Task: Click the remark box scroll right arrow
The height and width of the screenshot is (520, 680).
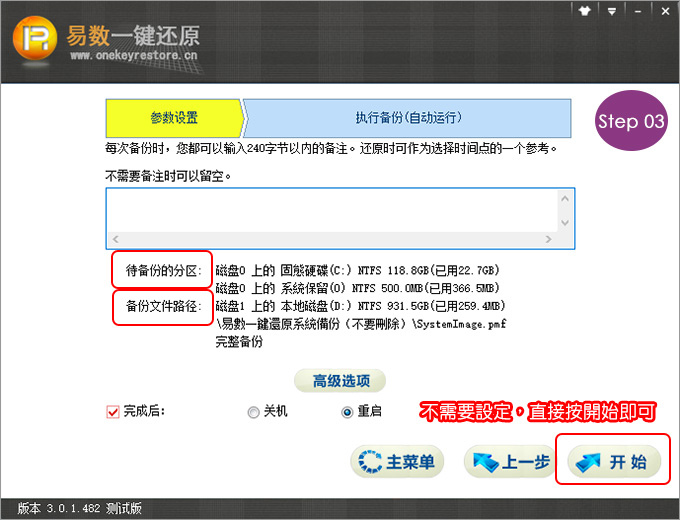Action: 549,239
